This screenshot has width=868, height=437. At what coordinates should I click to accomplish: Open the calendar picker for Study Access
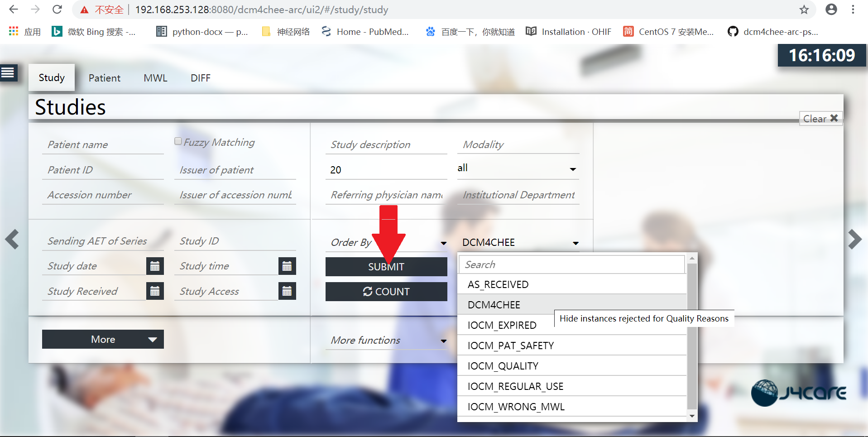pyautogui.click(x=287, y=291)
